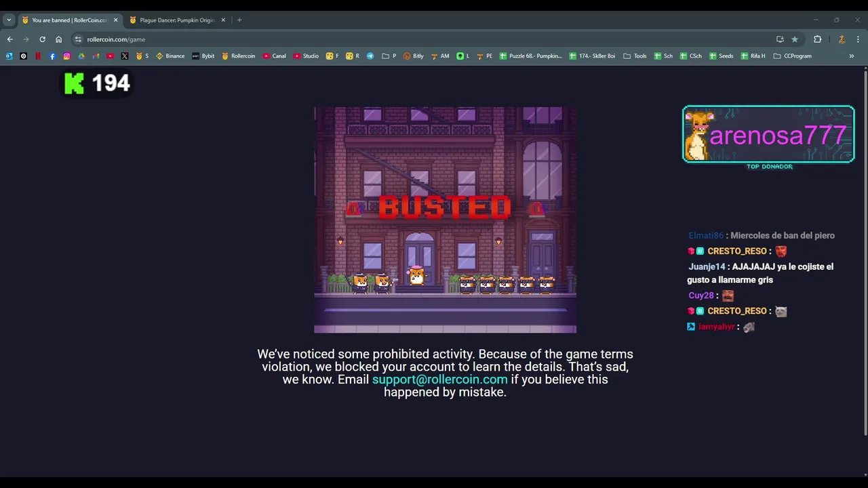This screenshot has width=868, height=488.
Task: Open the 'P' bookmarks folder
Action: (x=389, y=56)
